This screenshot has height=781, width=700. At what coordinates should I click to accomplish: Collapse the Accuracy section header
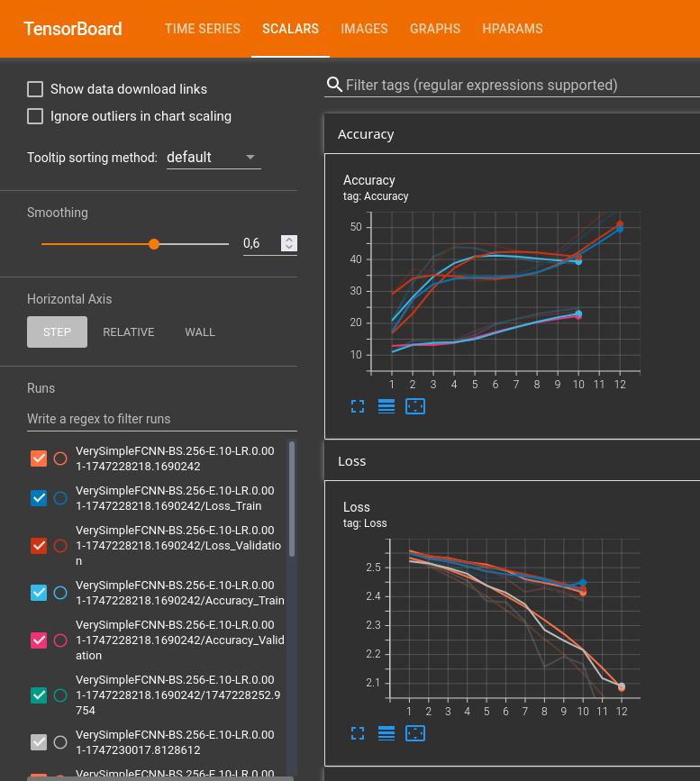[x=513, y=134]
